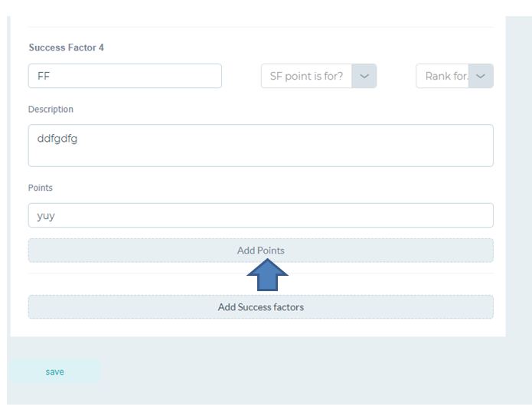Click the "Success Factor 4" heading
The width and height of the screenshot is (532, 413).
tap(66, 48)
